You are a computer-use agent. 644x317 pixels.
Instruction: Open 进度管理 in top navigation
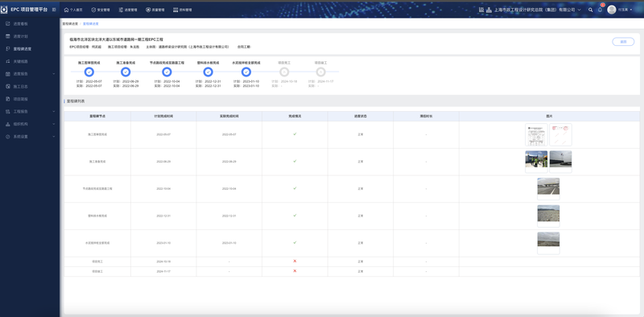click(128, 10)
